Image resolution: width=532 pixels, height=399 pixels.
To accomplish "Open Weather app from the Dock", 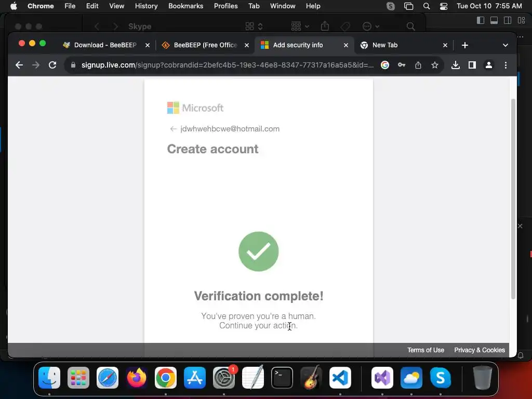I will coord(411,378).
